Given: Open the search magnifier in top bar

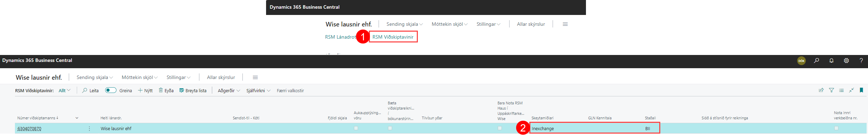Looking at the screenshot, I should [x=817, y=61].
